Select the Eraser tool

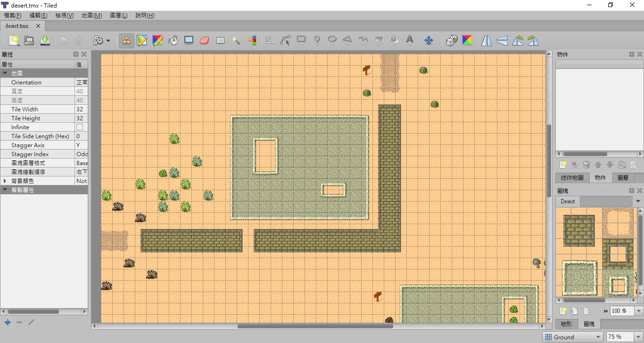[x=204, y=41]
